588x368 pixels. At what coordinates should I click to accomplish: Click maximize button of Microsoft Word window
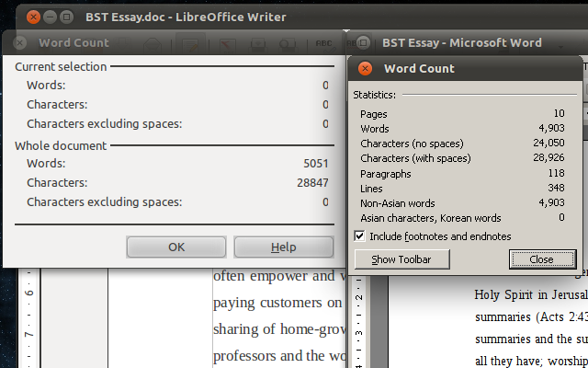coord(363,43)
